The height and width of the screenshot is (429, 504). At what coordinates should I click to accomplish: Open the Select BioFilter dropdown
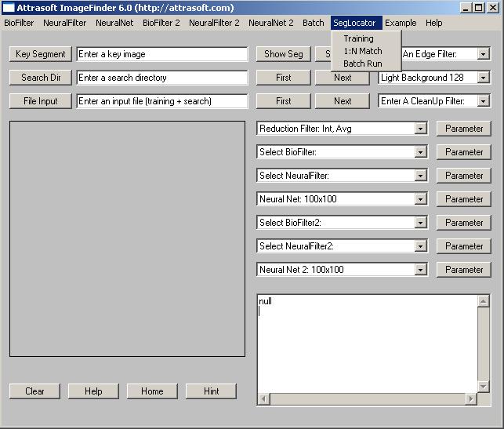coord(421,152)
